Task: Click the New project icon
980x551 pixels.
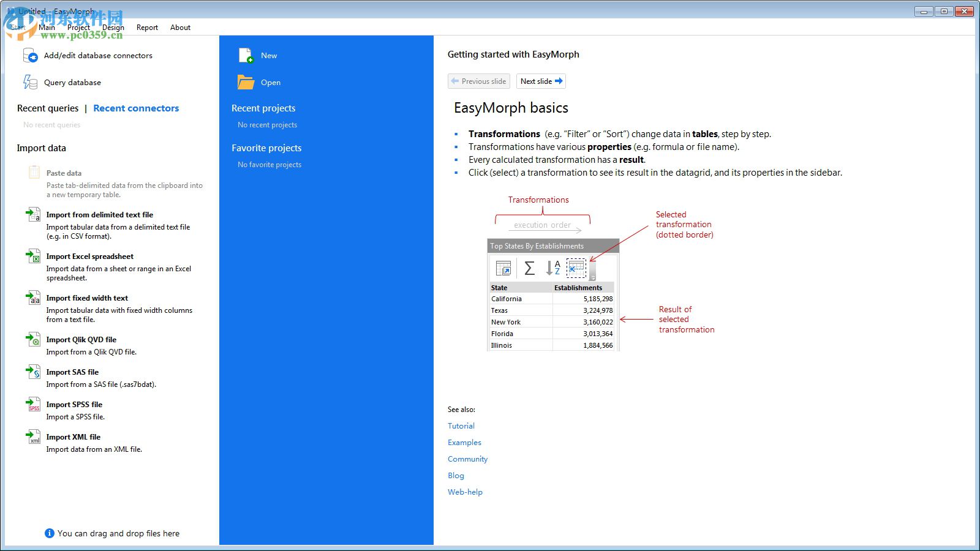Action: point(245,54)
